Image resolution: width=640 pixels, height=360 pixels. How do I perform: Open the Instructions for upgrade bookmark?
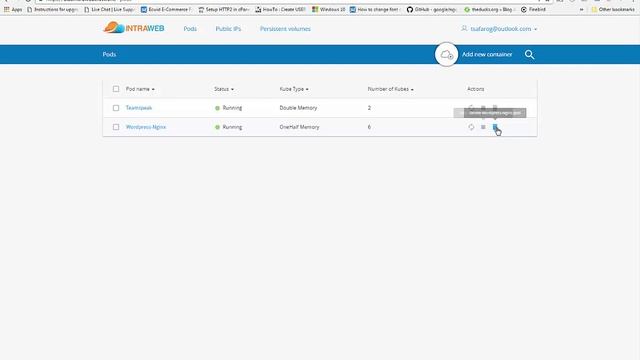tap(52, 9)
